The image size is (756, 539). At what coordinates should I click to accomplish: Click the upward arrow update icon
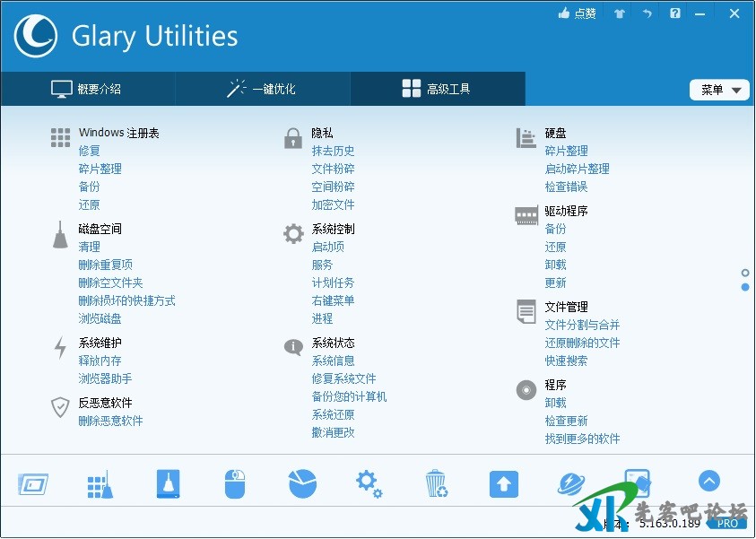click(504, 484)
